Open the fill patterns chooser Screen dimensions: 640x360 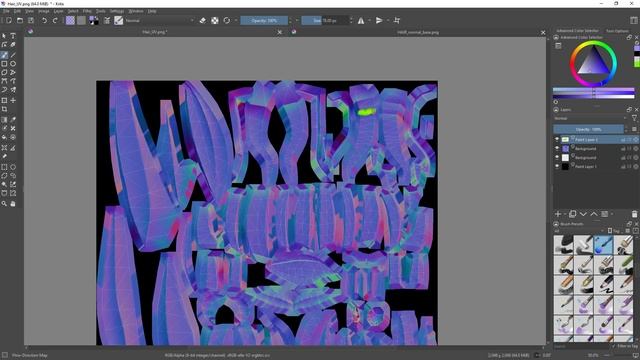click(81, 20)
